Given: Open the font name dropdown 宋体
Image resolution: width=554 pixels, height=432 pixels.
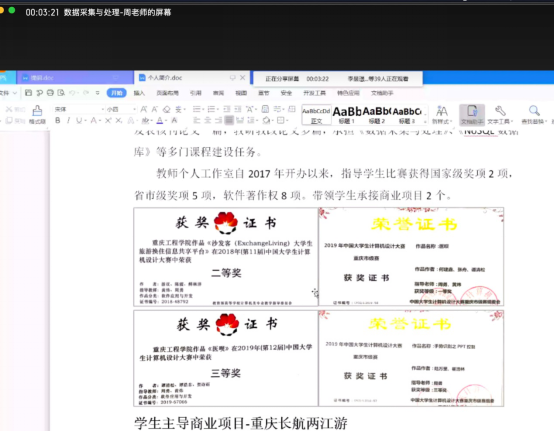Looking at the screenshot, I should click(x=79, y=110).
